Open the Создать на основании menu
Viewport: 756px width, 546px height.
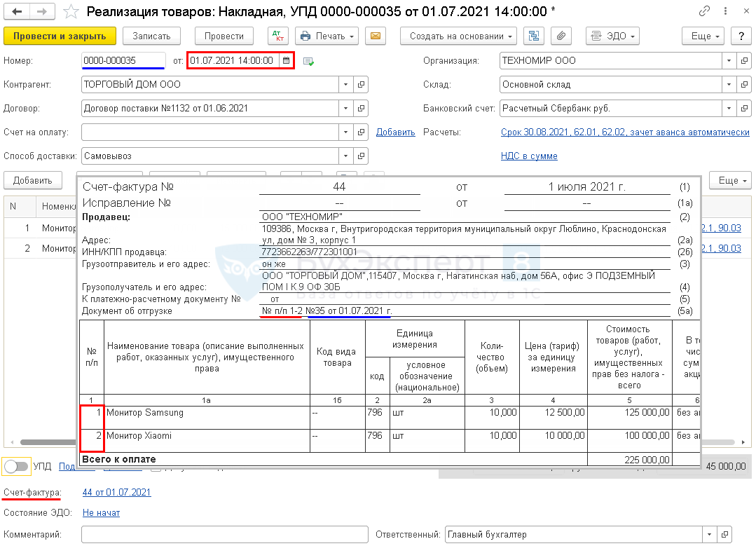click(458, 36)
